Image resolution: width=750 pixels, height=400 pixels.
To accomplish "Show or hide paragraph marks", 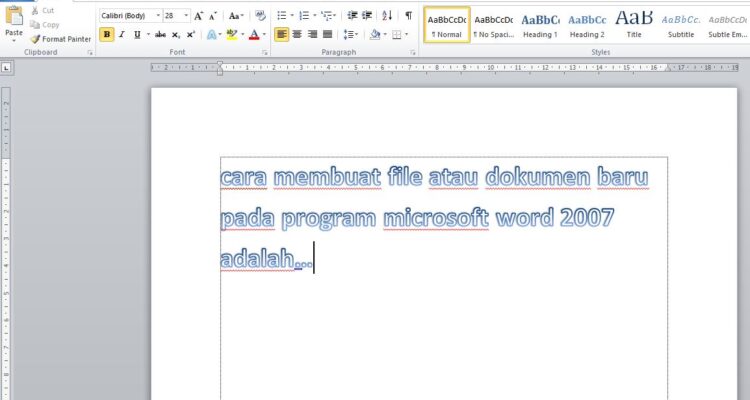I will (x=408, y=16).
